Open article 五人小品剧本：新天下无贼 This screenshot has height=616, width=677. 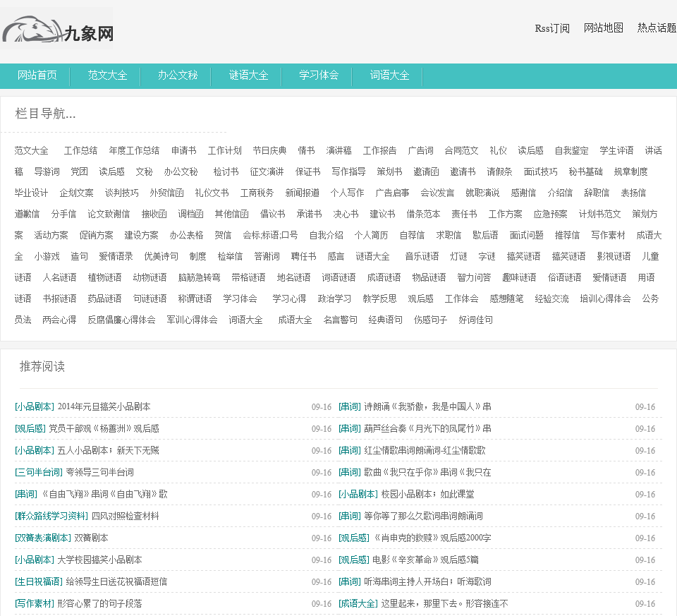pyautogui.click(x=109, y=451)
